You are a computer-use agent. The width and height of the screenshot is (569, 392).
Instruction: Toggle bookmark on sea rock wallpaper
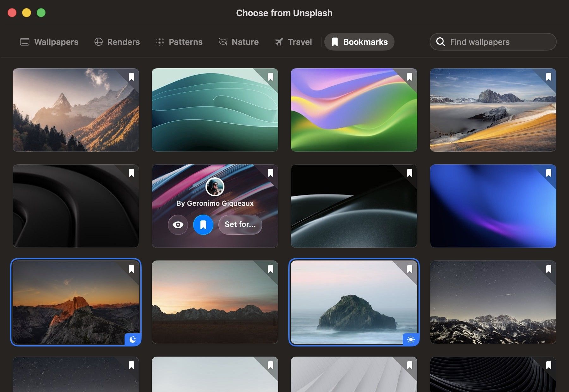click(x=410, y=269)
